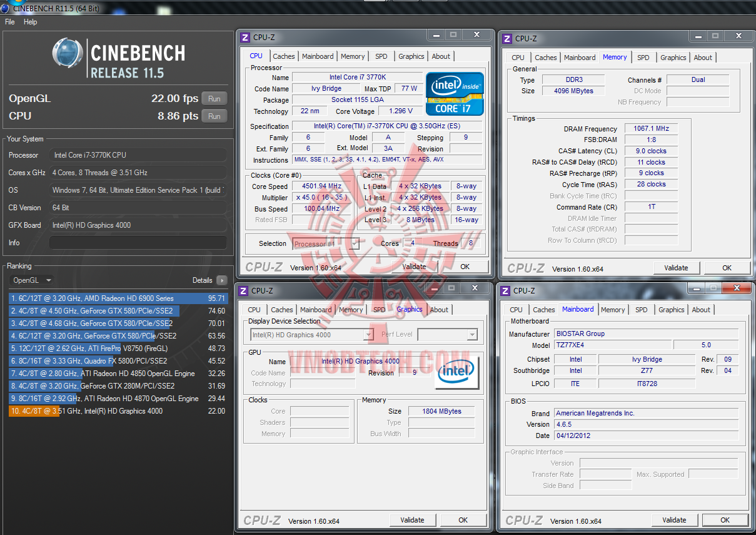The height and width of the screenshot is (535, 756).
Task: Click the GPU memory size 1804 MBytes field
Action: coord(440,411)
